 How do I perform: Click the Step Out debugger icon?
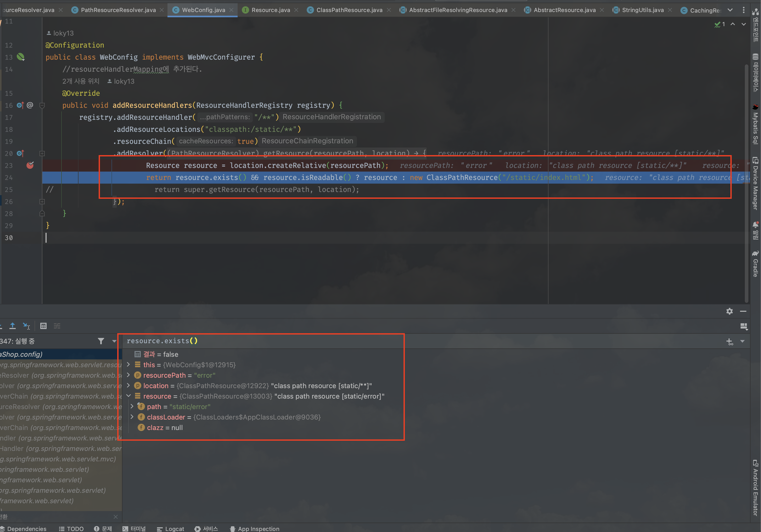[x=13, y=326]
